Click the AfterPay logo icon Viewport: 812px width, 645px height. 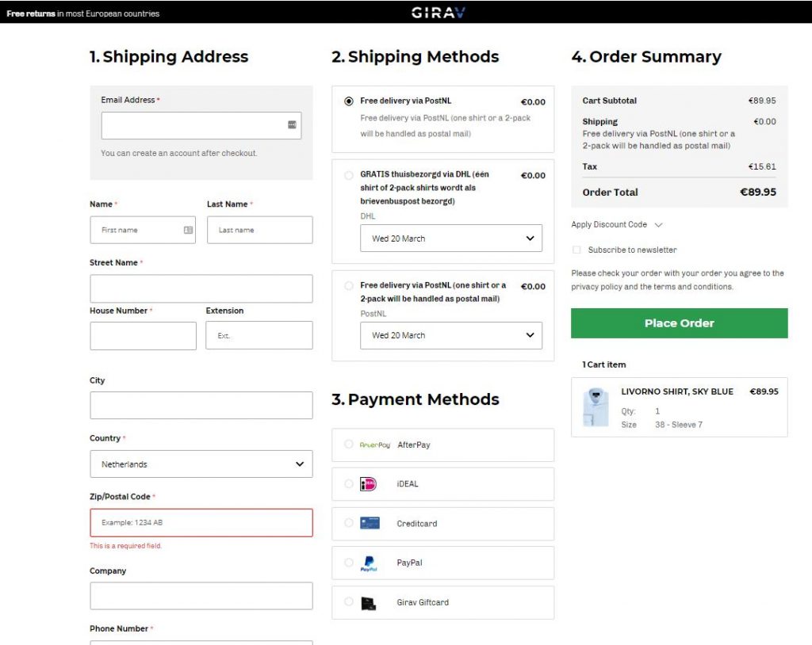click(374, 445)
